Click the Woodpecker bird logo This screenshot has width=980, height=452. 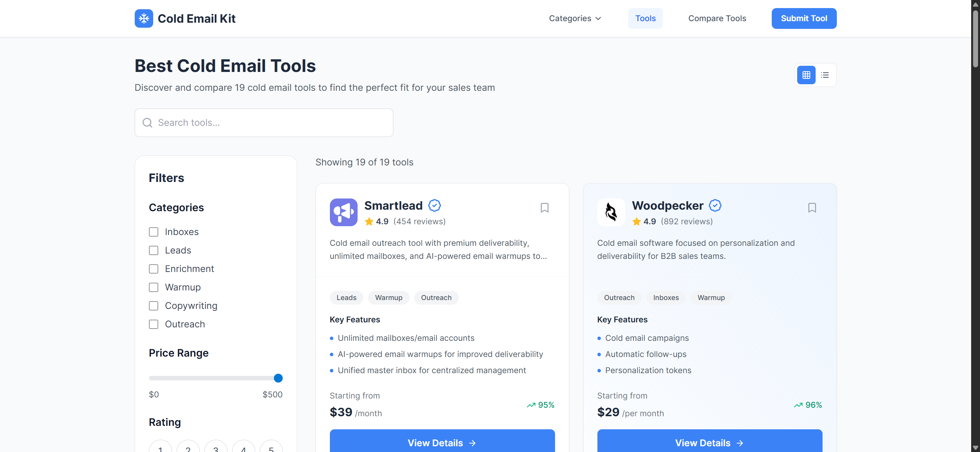click(611, 212)
